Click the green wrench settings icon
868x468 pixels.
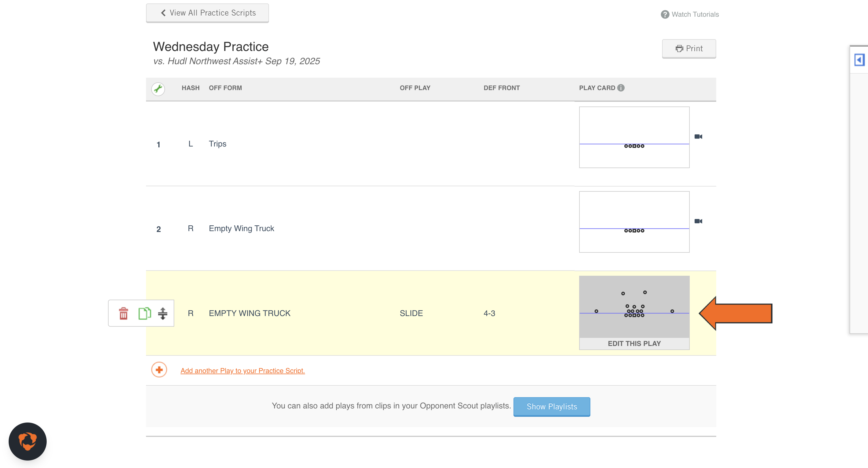[158, 89]
